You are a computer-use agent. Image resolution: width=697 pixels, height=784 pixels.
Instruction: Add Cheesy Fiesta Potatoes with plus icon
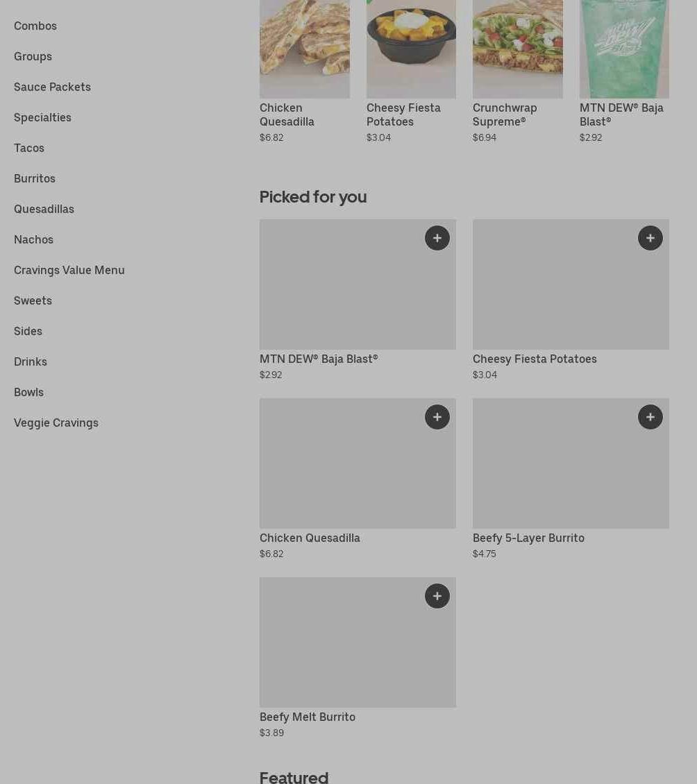point(650,238)
